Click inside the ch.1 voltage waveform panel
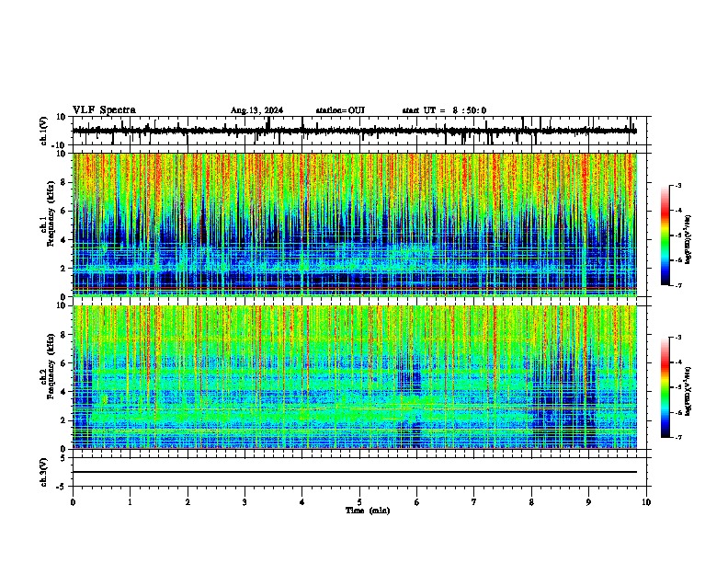The width and height of the screenshot is (728, 563). coord(359,131)
